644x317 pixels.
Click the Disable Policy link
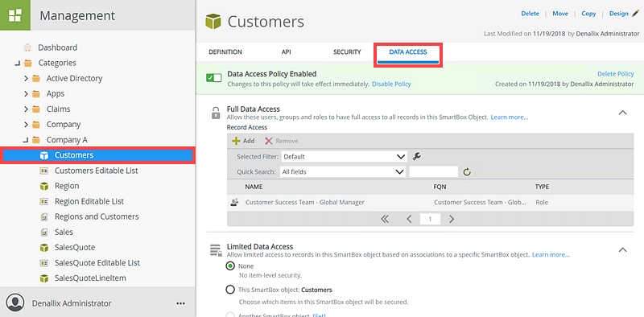[391, 84]
